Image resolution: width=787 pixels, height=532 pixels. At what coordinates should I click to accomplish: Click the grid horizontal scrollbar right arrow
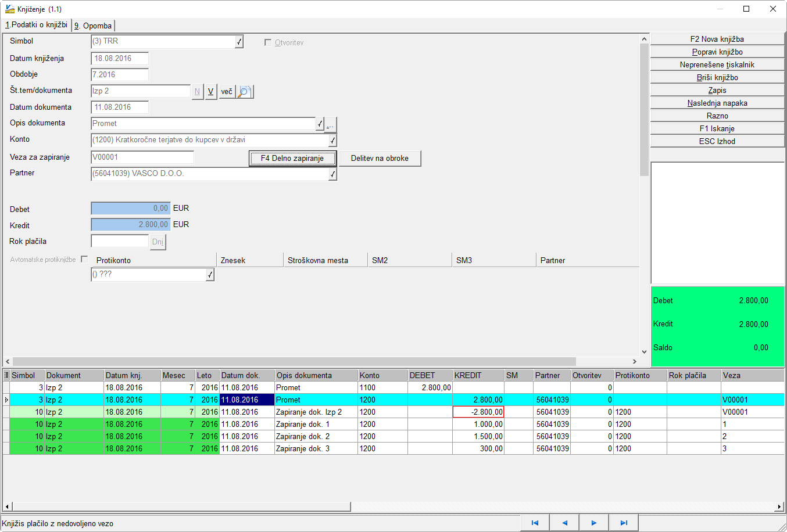[779, 507]
